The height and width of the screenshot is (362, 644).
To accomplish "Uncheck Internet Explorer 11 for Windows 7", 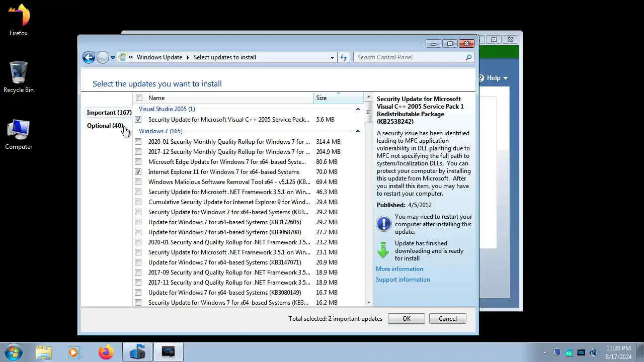I will coord(138,172).
